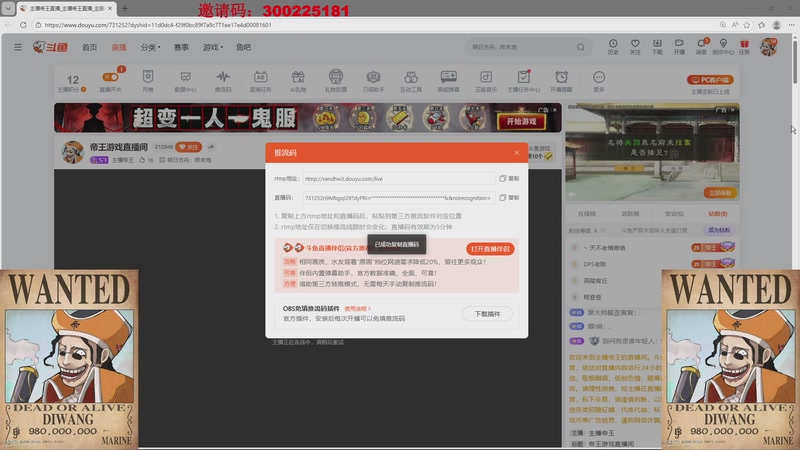The width and height of the screenshot is (800, 450).
Task: Expand the 更多 more options icon
Action: (x=598, y=81)
